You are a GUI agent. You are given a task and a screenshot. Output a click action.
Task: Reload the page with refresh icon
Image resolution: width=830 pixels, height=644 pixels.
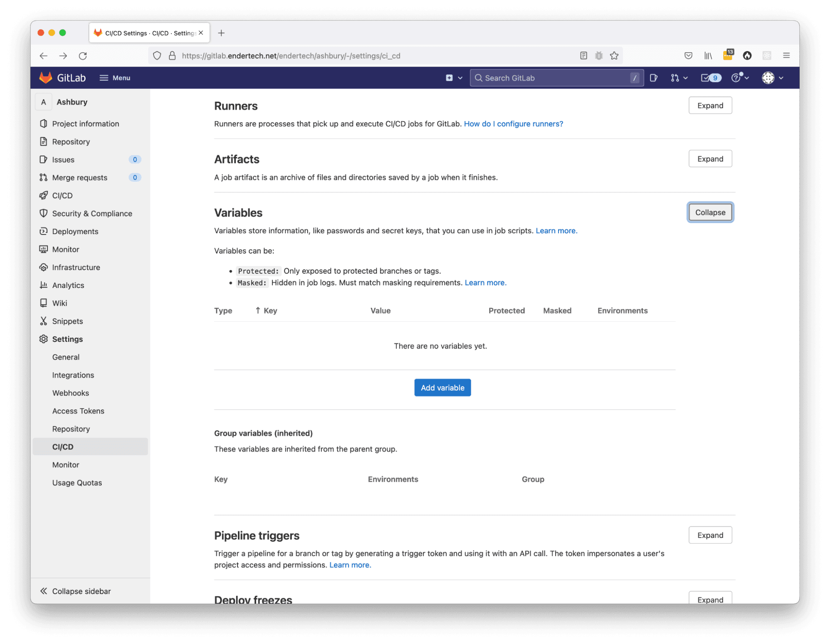83,56
